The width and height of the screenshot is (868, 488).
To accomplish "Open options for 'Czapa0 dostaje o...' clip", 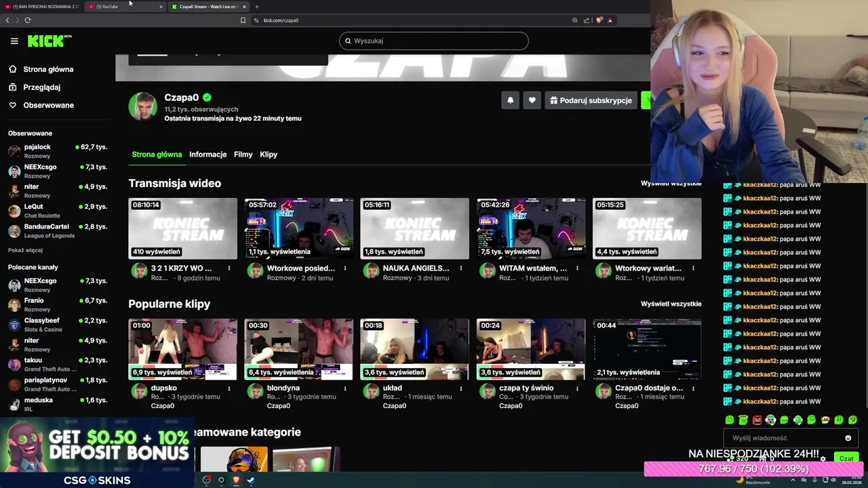I will (x=693, y=388).
